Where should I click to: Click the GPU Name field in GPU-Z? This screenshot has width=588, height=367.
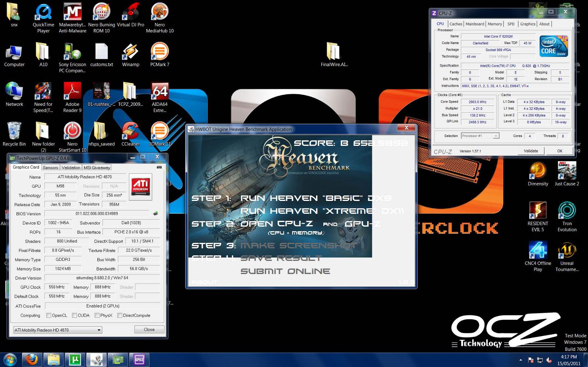pos(85,177)
